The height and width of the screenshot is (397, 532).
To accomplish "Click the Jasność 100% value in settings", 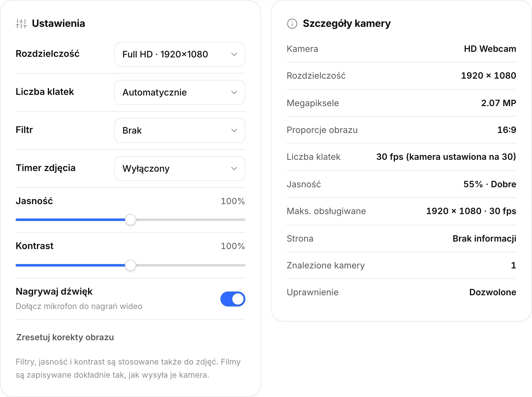I will (233, 201).
